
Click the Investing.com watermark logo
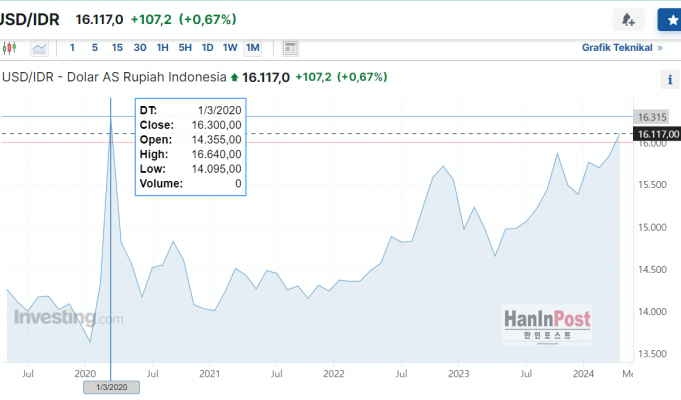point(68,318)
